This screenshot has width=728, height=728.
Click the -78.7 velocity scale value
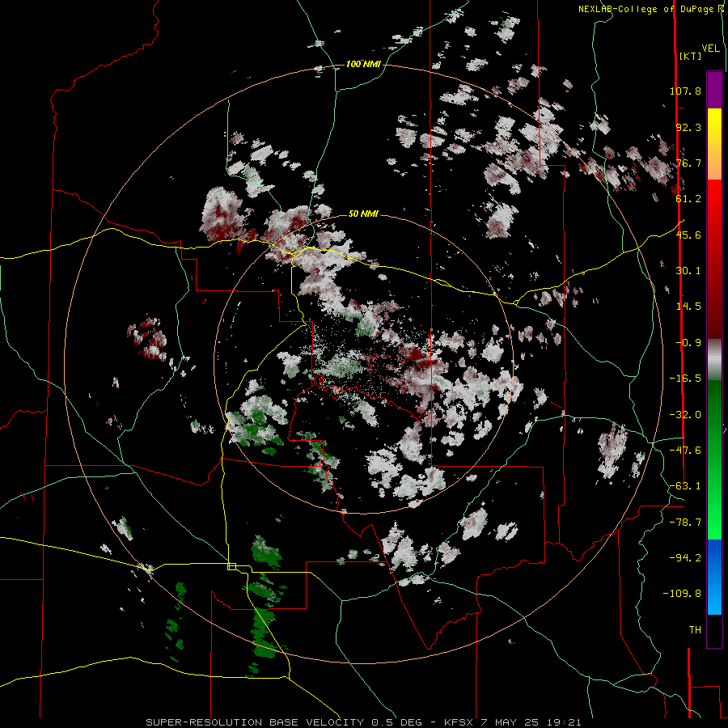tap(685, 523)
